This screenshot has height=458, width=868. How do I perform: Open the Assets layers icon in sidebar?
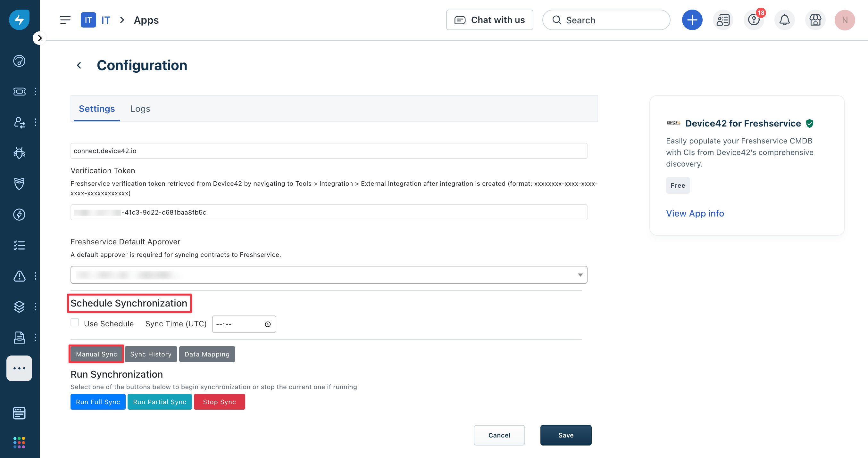pos(19,307)
